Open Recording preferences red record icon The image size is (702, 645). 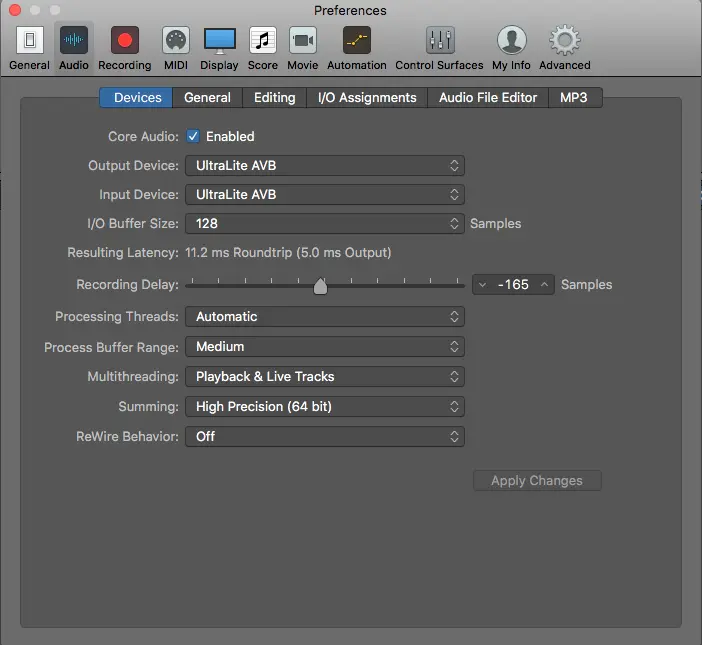pos(125,40)
